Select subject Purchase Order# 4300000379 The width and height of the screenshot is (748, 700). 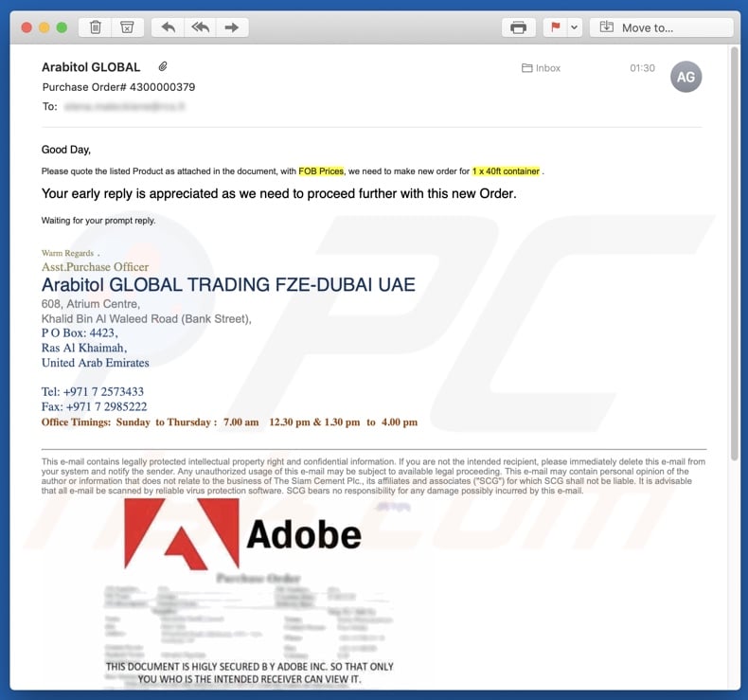[118, 87]
